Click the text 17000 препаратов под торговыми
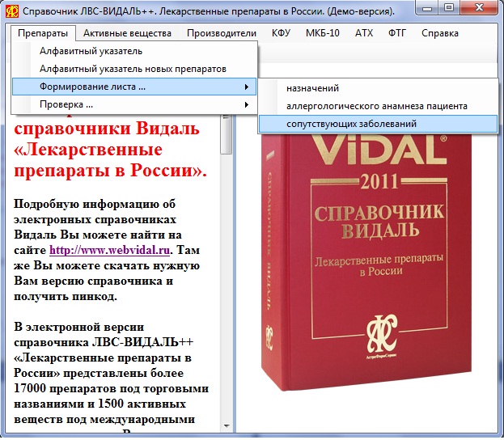This screenshot has width=504, height=440. click(x=111, y=388)
